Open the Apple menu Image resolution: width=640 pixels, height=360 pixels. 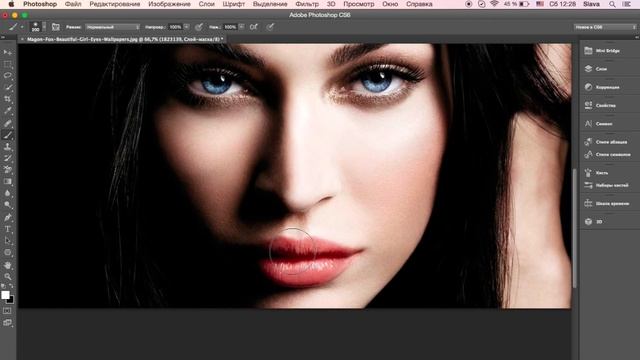[11, 4]
